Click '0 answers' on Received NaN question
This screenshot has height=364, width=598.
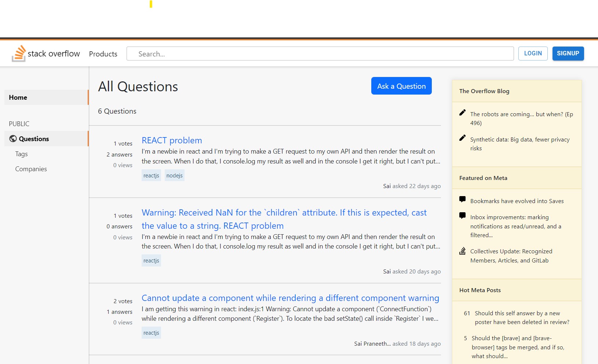(119, 227)
